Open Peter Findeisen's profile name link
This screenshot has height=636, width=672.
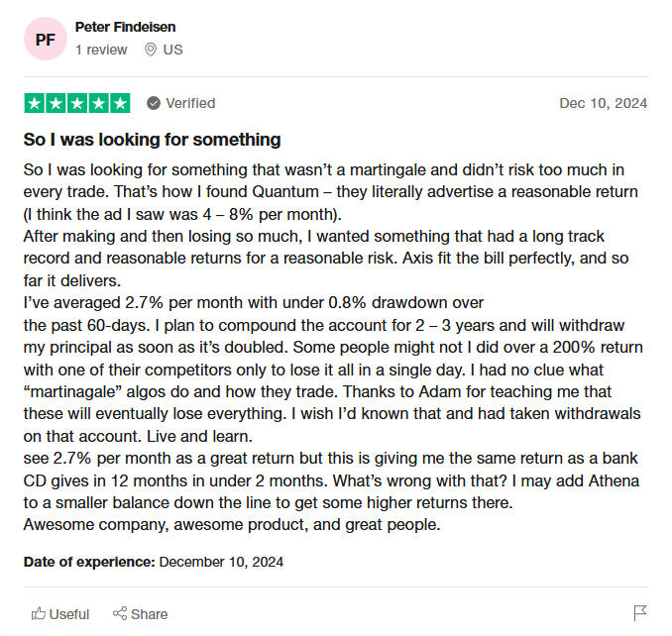point(125,27)
